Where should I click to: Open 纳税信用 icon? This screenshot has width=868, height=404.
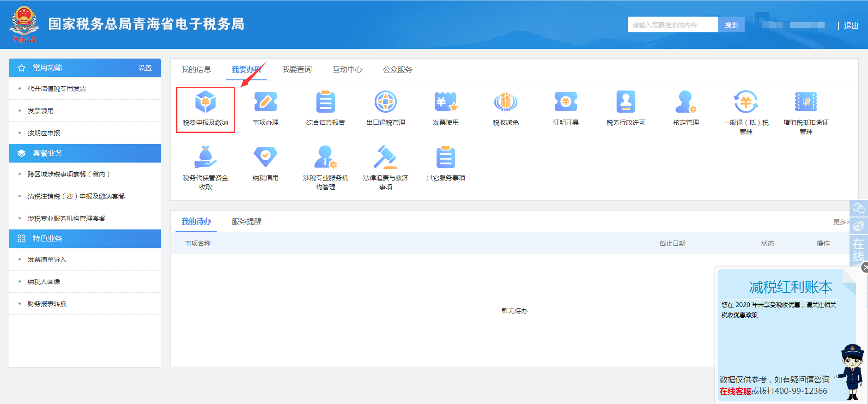click(x=266, y=157)
